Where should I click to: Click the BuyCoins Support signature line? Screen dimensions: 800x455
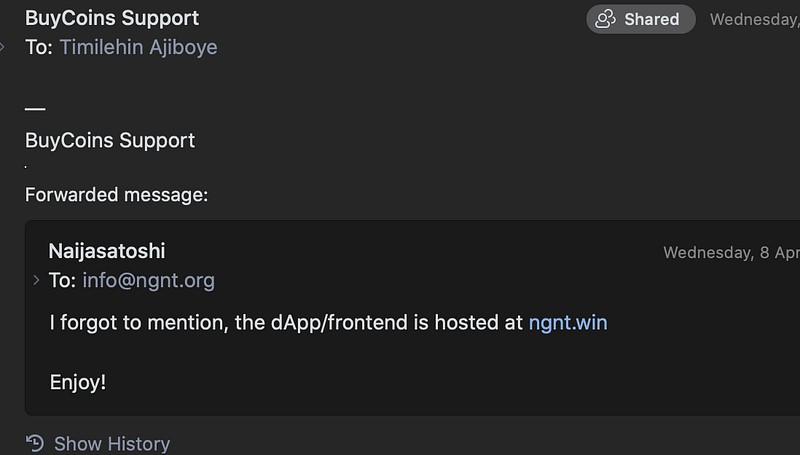click(110, 140)
